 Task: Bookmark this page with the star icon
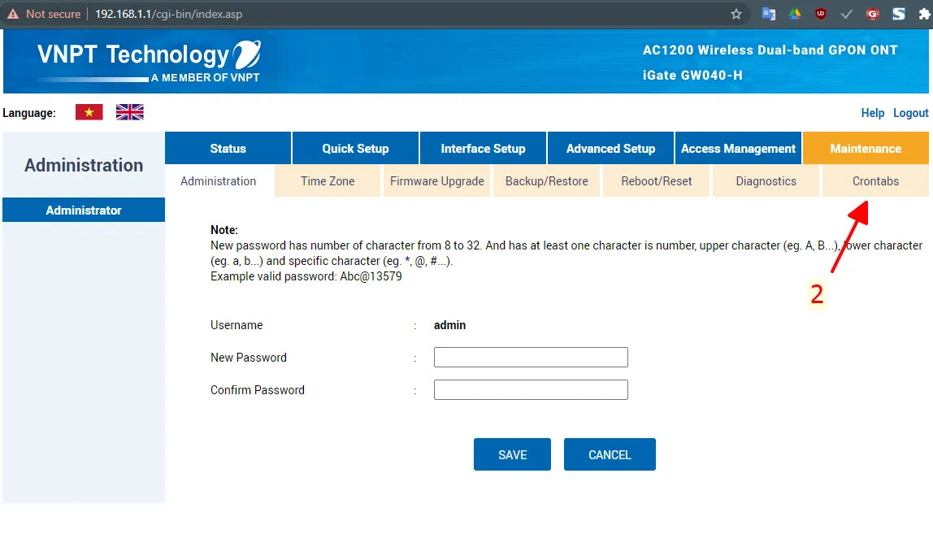736,14
